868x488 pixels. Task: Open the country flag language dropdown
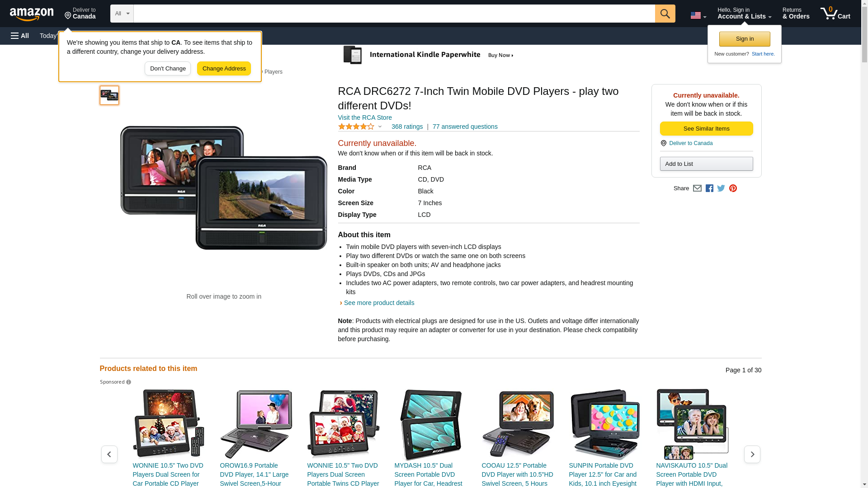(698, 15)
